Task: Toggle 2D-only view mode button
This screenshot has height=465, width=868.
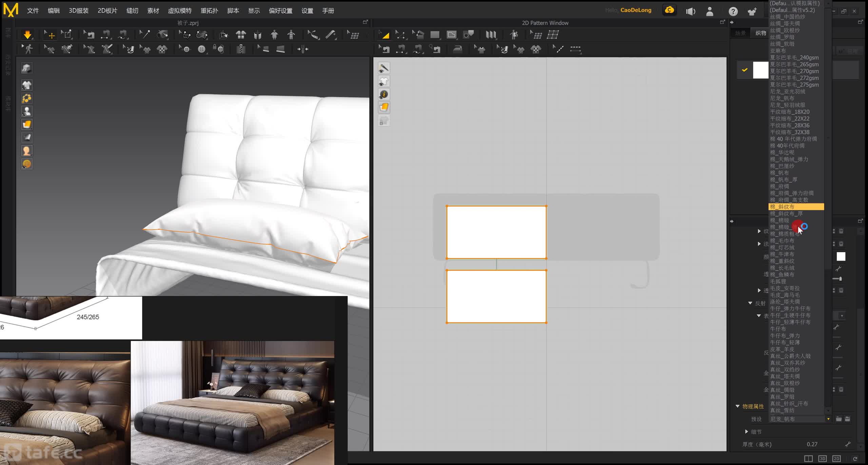Action: pos(836,459)
